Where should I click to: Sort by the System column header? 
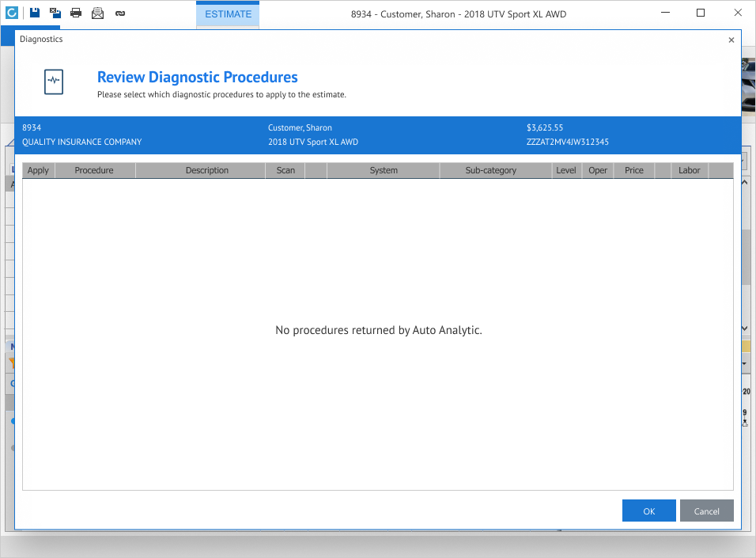click(x=384, y=170)
